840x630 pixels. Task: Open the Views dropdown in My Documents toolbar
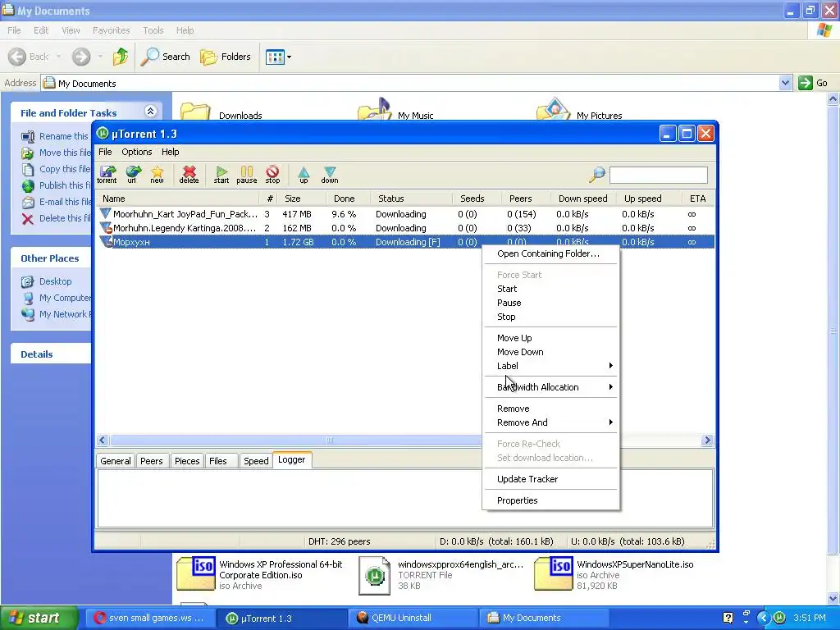(x=279, y=57)
